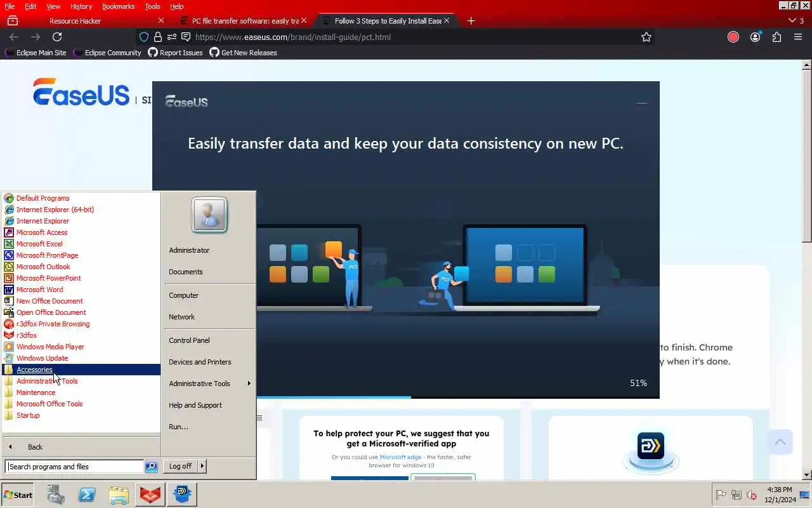Click the page scroll-to-top arrow button
Viewport: 812px width, 508px height.
tap(780, 442)
